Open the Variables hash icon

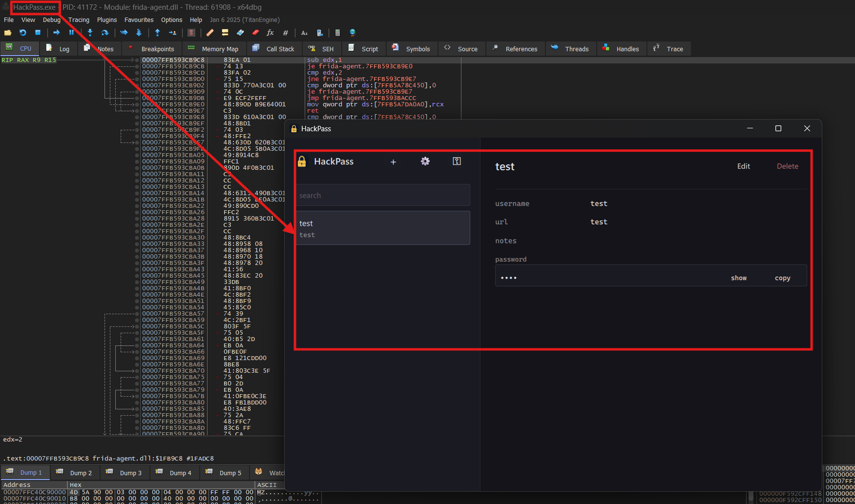point(286,33)
